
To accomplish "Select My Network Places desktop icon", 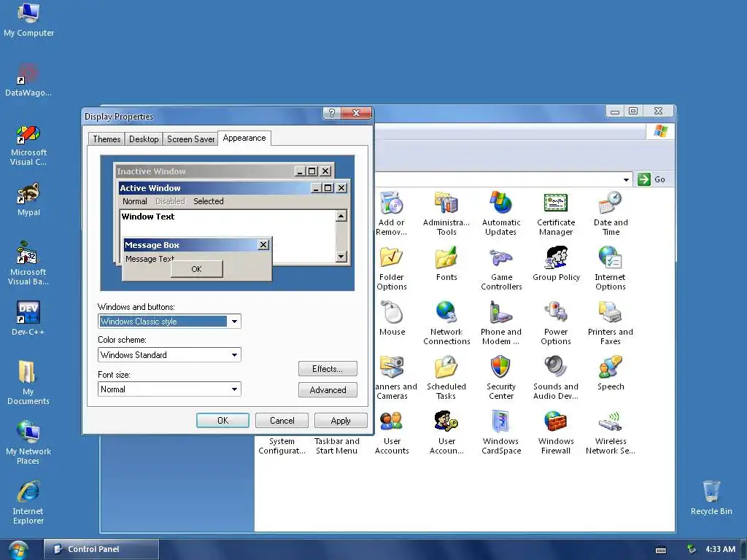I will pos(28,443).
